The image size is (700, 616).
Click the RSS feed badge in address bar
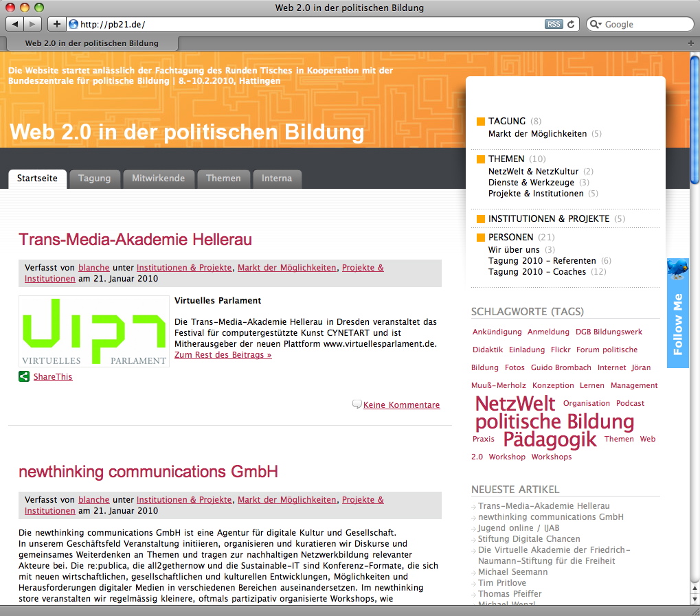pos(553,24)
